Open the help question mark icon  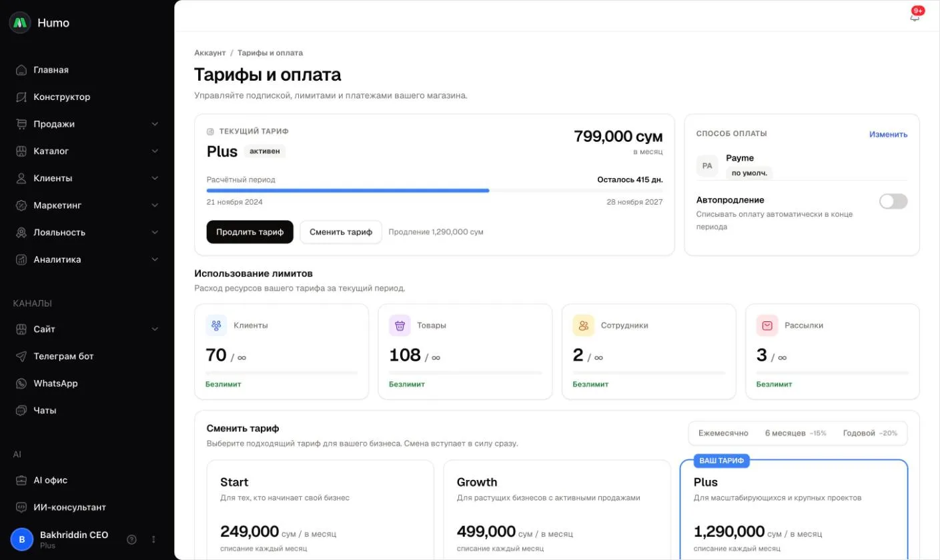click(x=132, y=539)
